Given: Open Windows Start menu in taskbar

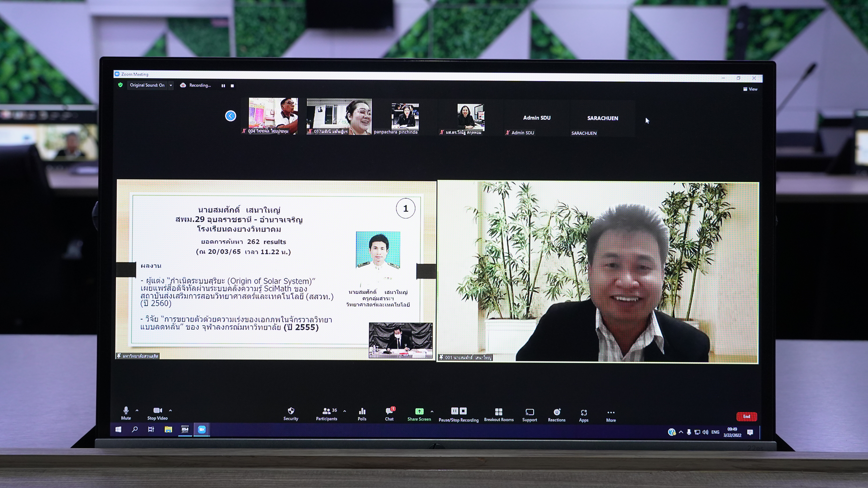Looking at the screenshot, I should tap(118, 429).
